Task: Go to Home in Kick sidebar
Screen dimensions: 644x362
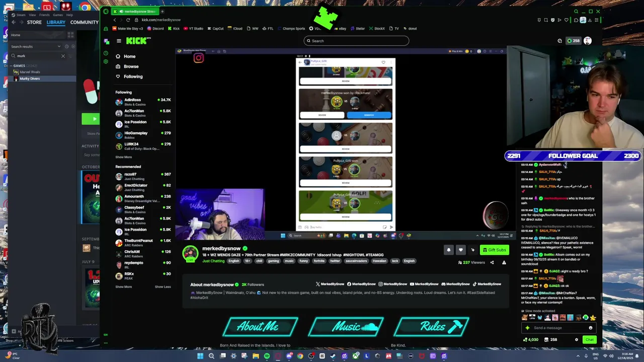Action: pos(126,56)
